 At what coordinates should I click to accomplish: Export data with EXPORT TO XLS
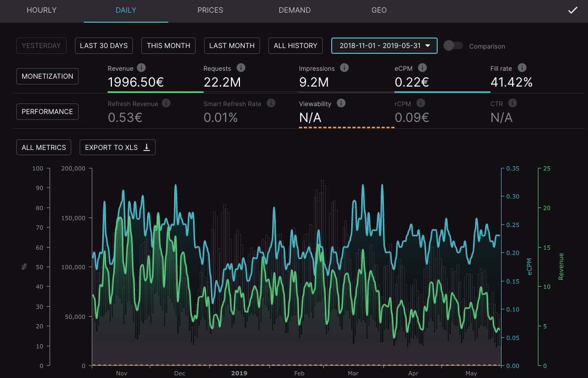118,148
